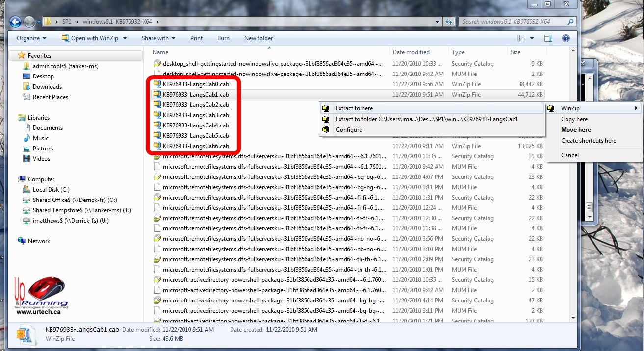Click KB976933-LangsCab3.cab file icon
644x351 pixels.
pos(157,115)
